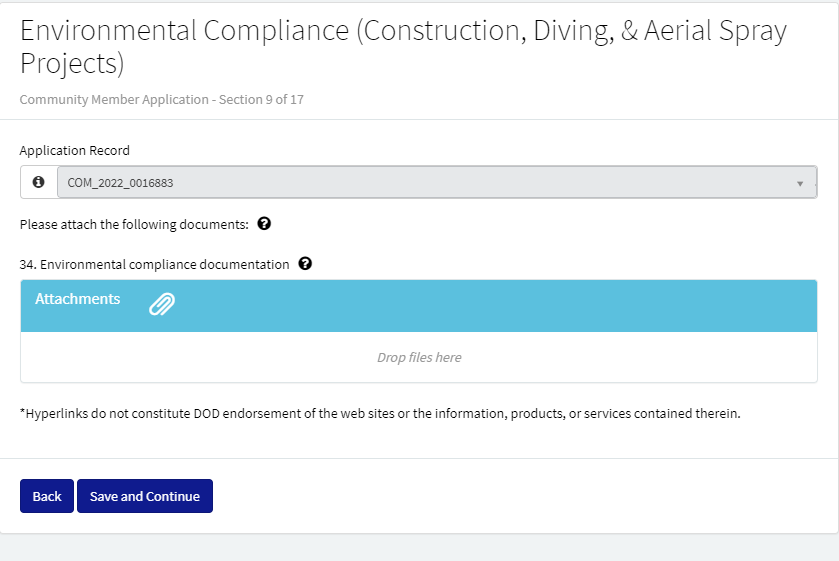Click 'Please attach the following documents' text
Screen dimensions: 839x561
[134, 224]
